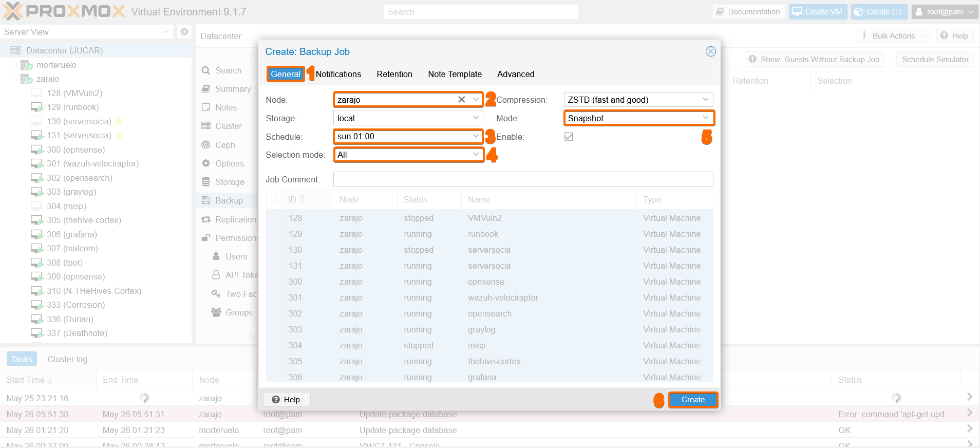980x448 pixels.
Task: Click the Create VM button
Action: click(818, 12)
